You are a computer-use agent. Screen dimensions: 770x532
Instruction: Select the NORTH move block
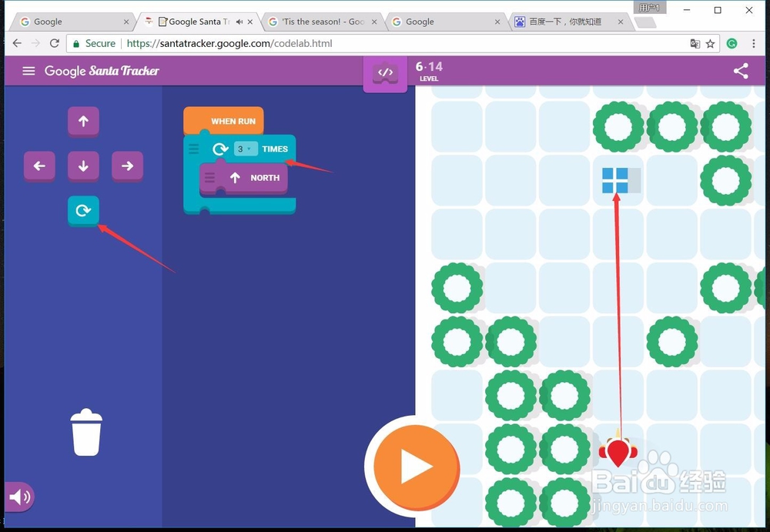(243, 178)
